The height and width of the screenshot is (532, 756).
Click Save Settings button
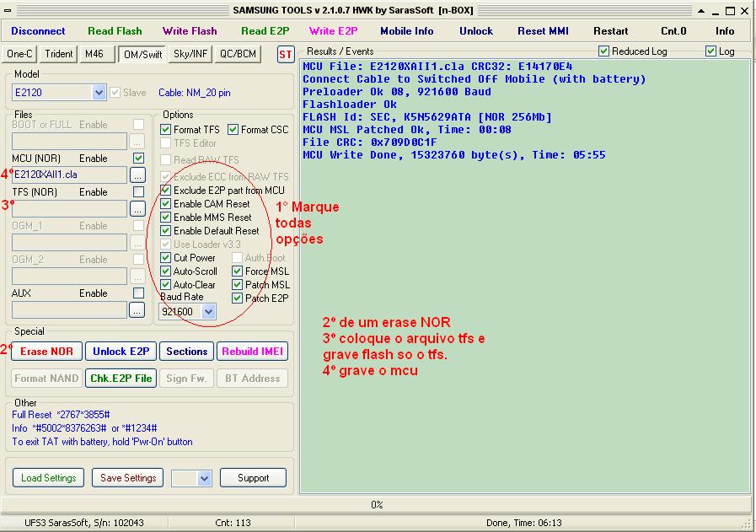click(x=128, y=478)
